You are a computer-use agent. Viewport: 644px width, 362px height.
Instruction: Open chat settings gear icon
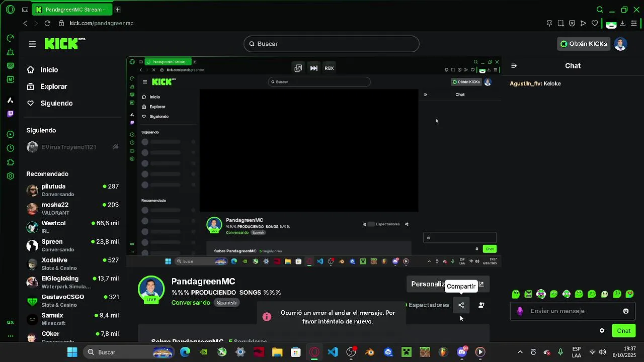coord(602,330)
